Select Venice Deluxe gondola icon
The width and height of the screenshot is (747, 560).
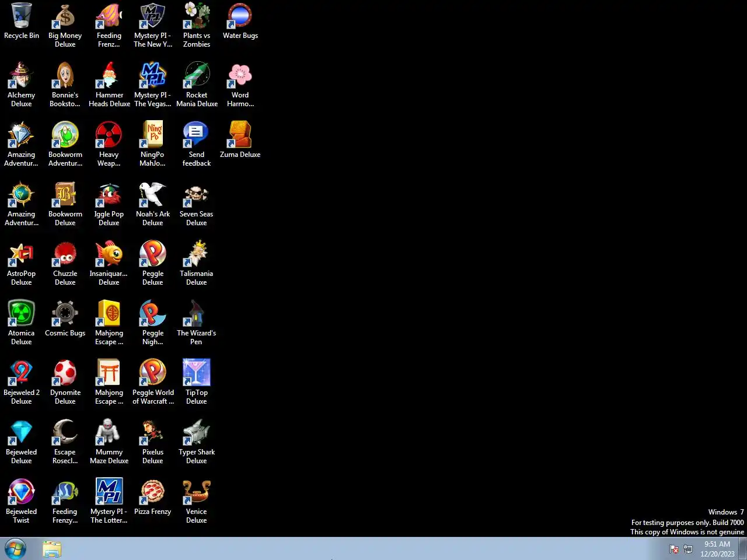(197, 492)
